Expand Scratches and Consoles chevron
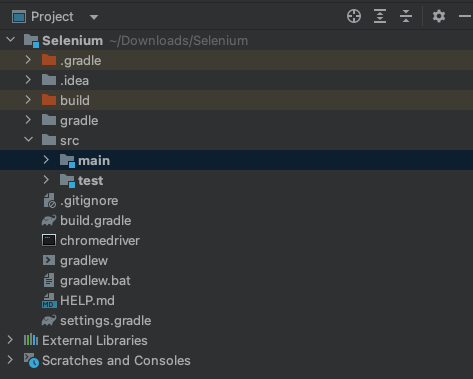Viewport: 473px width, 379px height. pyautogui.click(x=10, y=360)
